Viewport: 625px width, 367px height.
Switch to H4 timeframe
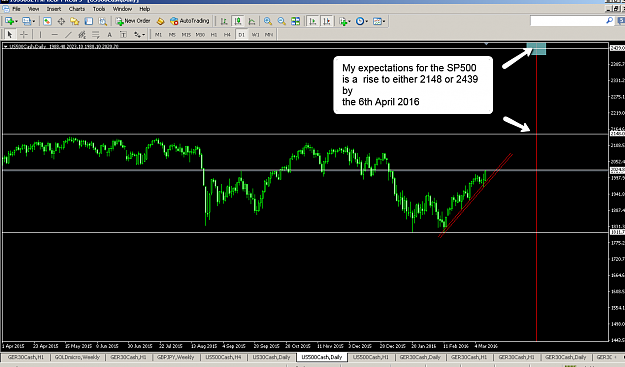tap(228, 35)
